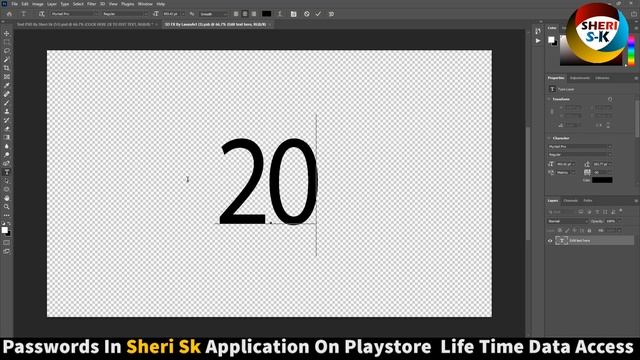Switch to the Channels tab
The width and height of the screenshot is (640, 360).
pos(570,201)
